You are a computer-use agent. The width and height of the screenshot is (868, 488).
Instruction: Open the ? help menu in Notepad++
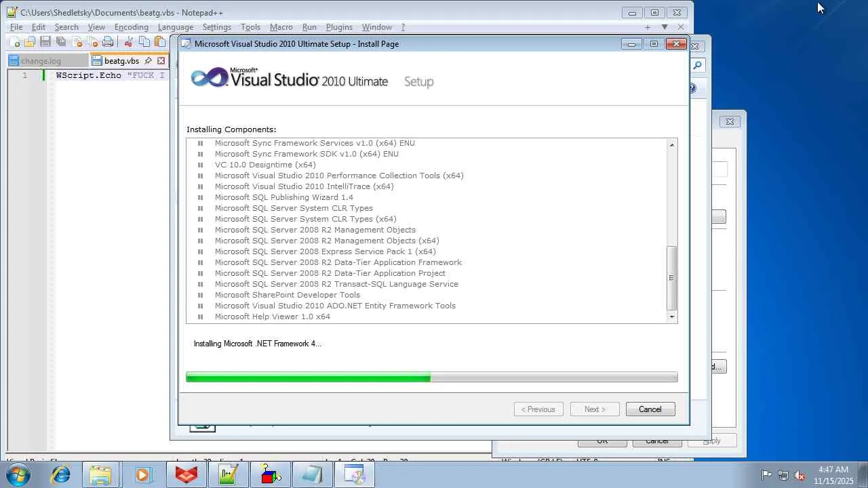pyautogui.click(x=403, y=27)
